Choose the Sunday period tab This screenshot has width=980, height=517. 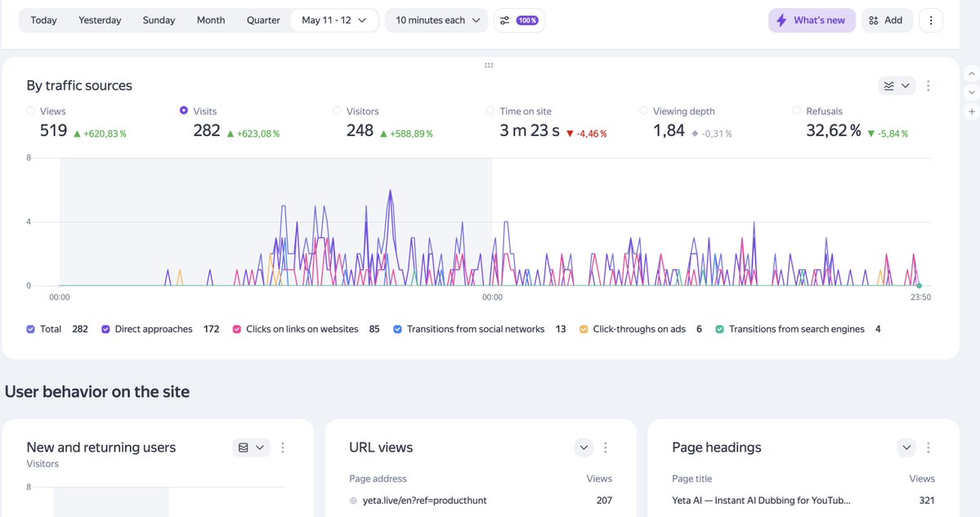159,20
